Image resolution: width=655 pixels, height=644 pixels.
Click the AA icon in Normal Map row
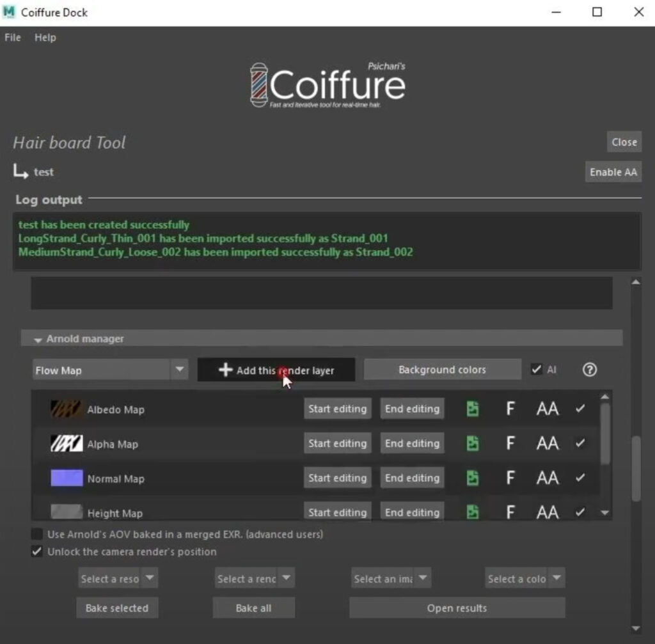coord(548,478)
